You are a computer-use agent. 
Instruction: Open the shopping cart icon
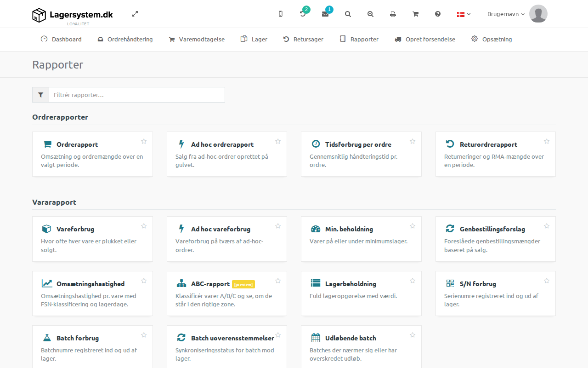(415, 14)
